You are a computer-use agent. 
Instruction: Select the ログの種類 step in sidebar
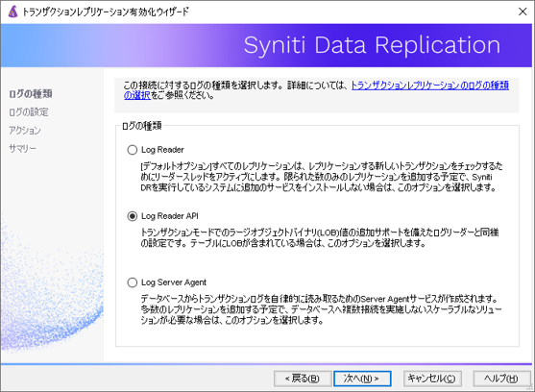click(31, 94)
